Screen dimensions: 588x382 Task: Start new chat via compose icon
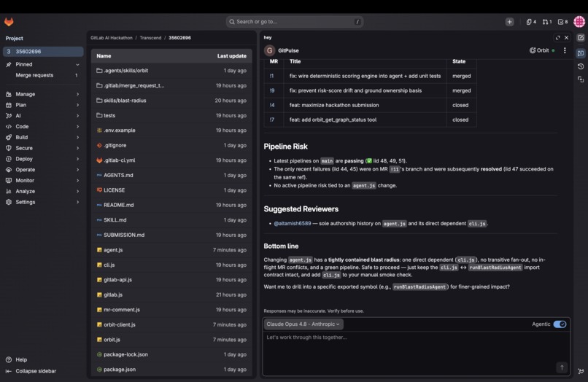click(581, 37)
